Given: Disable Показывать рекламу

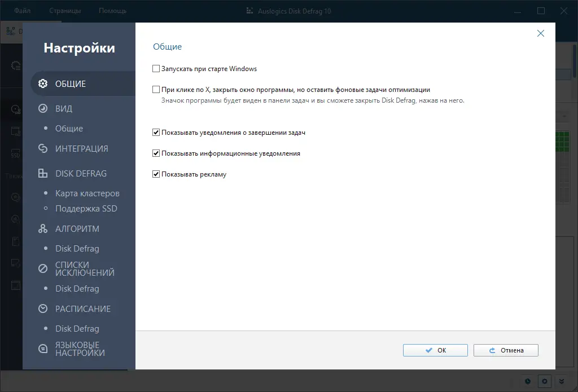Looking at the screenshot, I should [x=156, y=174].
